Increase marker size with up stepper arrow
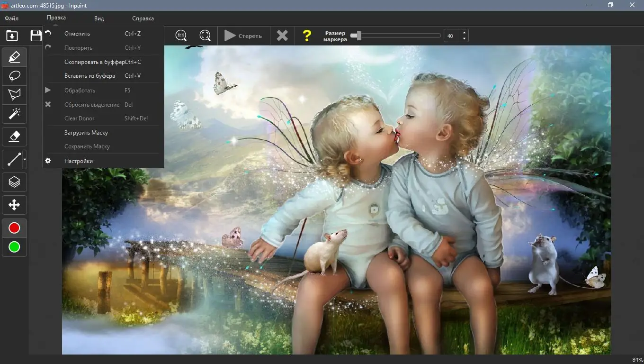 464,32
